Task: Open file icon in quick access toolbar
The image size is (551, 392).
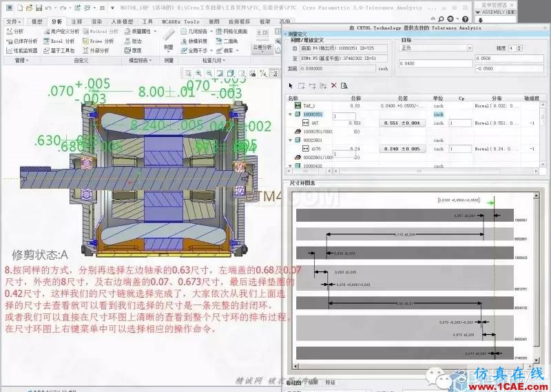Action: [30, 8]
